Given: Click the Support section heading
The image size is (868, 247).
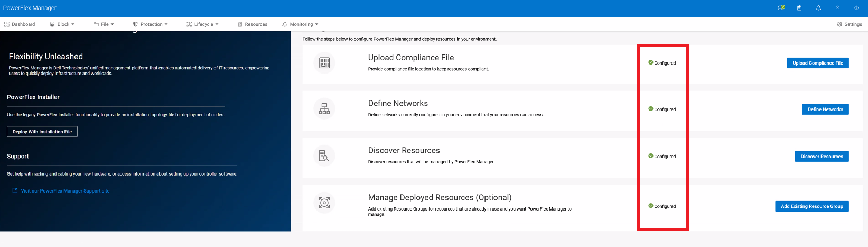Looking at the screenshot, I should pyautogui.click(x=18, y=157).
